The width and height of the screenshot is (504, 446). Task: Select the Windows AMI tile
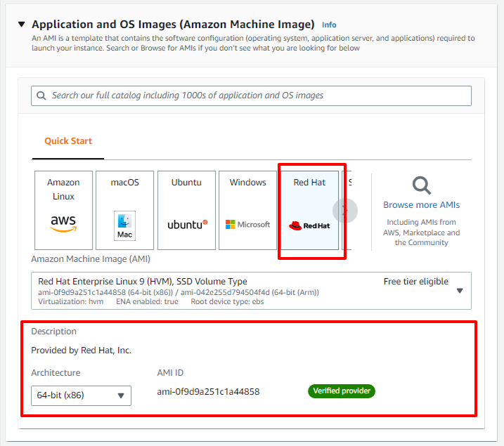[248, 210]
